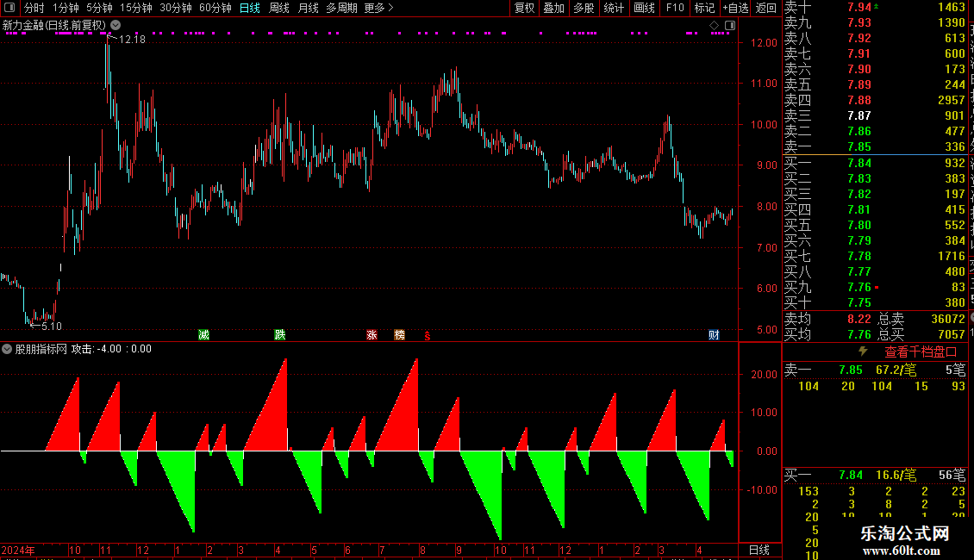
Task: Click the 买十 price 7.75
Action: pos(859,302)
